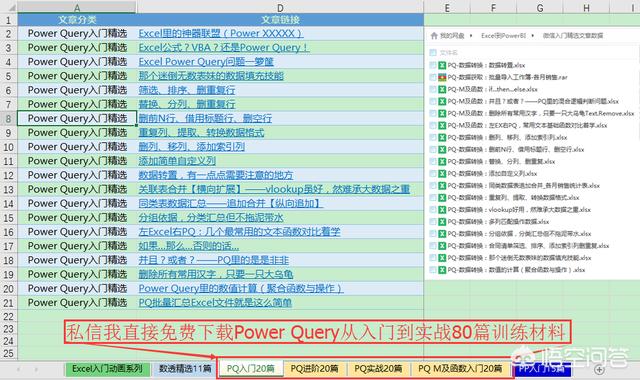The height and width of the screenshot is (380, 640).
Task: Tick the checkbox for 批量导入工作簿-各月销售.rar
Action: pyautogui.click(x=433, y=77)
